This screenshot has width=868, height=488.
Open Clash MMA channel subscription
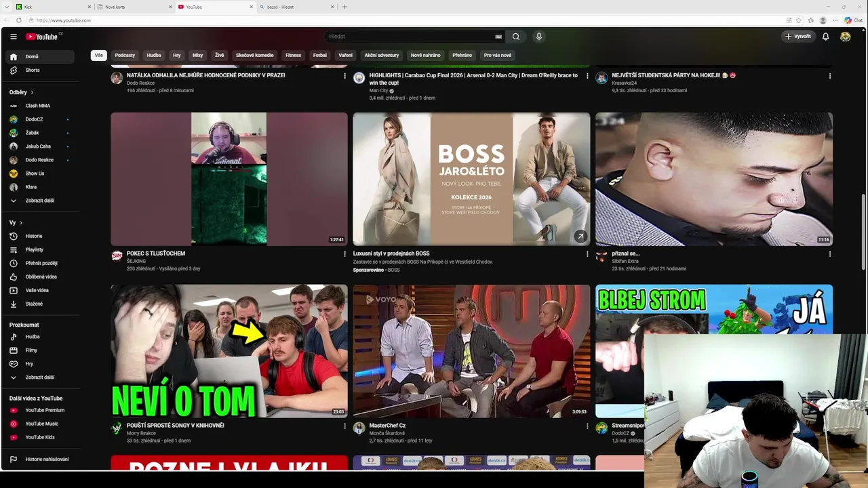(41, 106)
